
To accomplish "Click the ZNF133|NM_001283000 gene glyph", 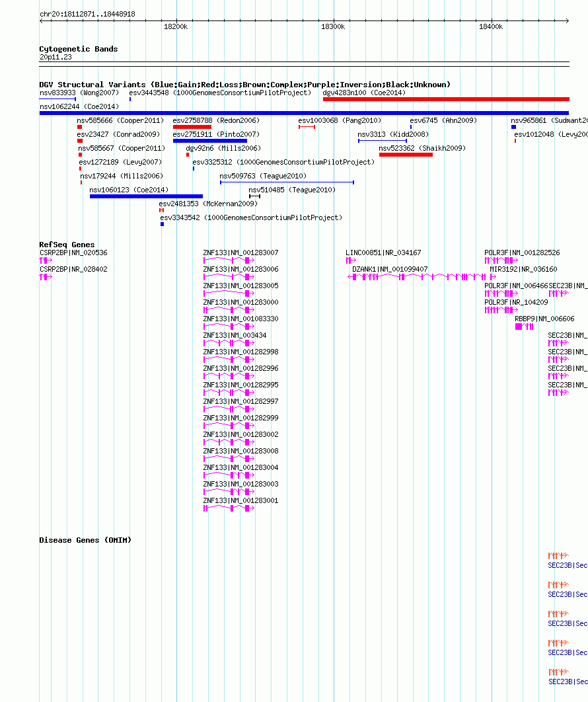I will 229,310.
